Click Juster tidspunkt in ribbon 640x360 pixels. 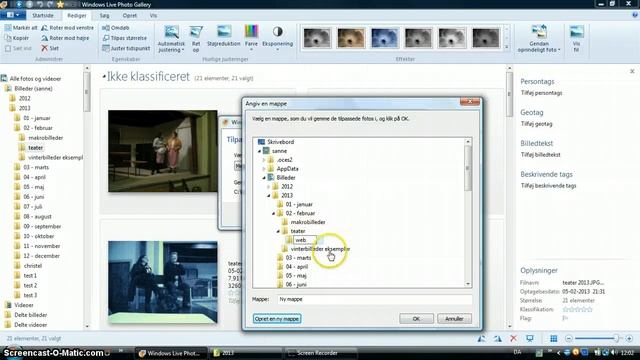point(126,48)
